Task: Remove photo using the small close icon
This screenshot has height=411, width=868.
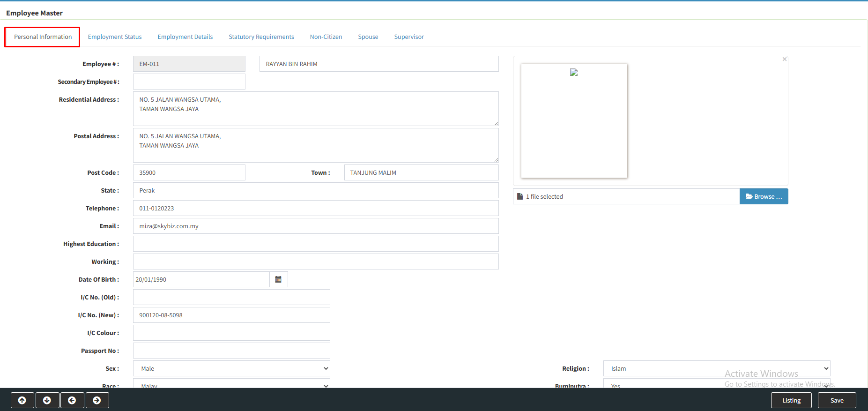Action: pyautogui.click(x=784, y=60)
